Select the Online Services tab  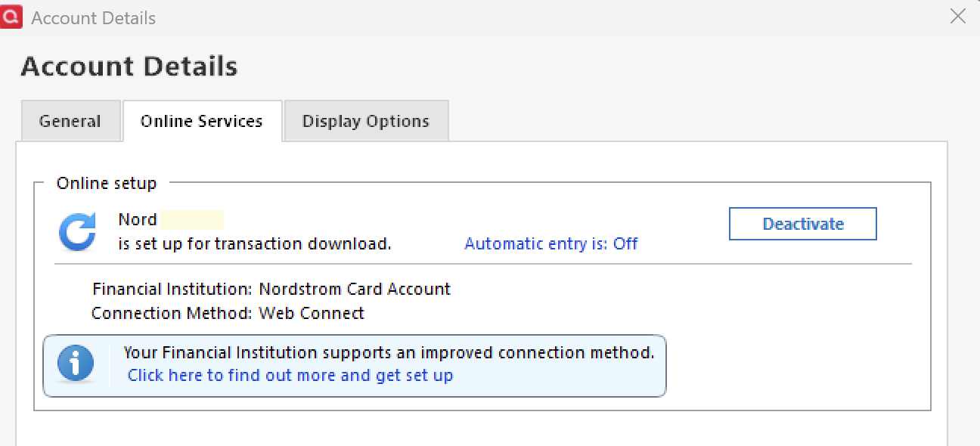tap(202, 121)
